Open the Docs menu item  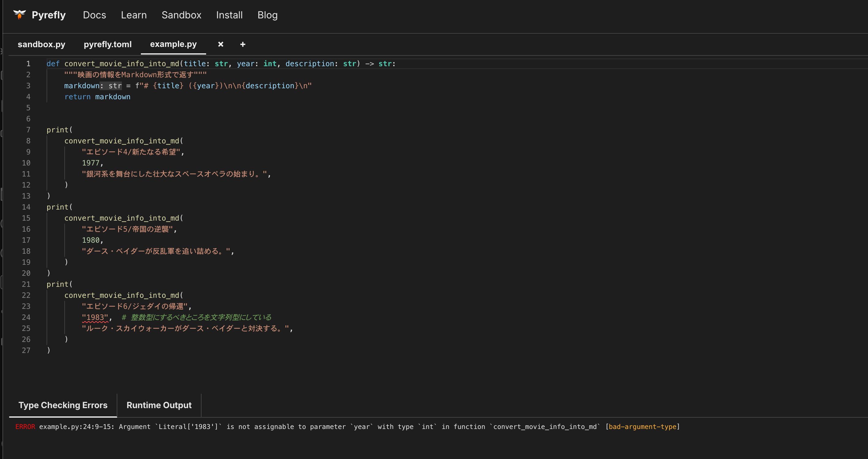coord(94,15)
